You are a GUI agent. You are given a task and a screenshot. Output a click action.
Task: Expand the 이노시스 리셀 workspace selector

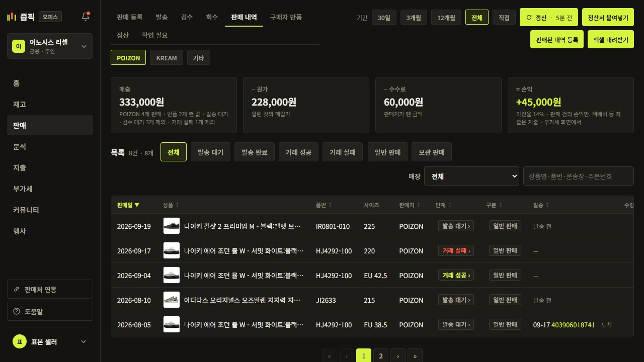click(x=50, y=46)
